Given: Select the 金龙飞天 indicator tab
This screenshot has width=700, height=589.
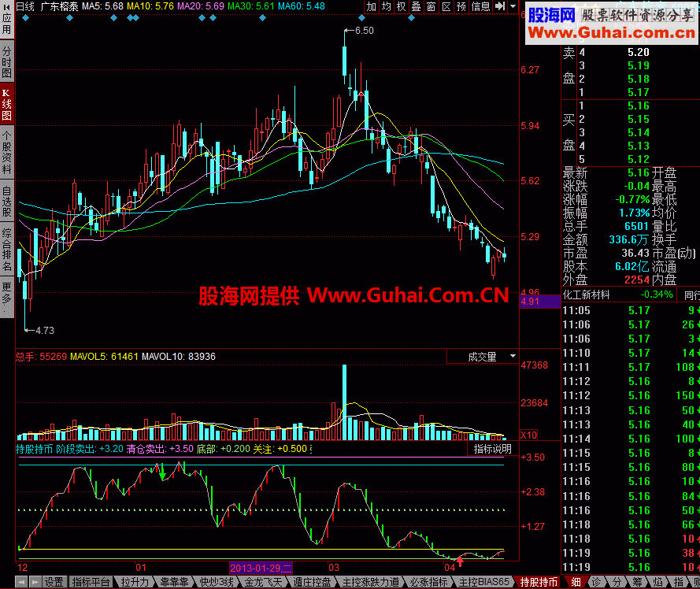Looking at the screenshot, I should coord(264,582).
